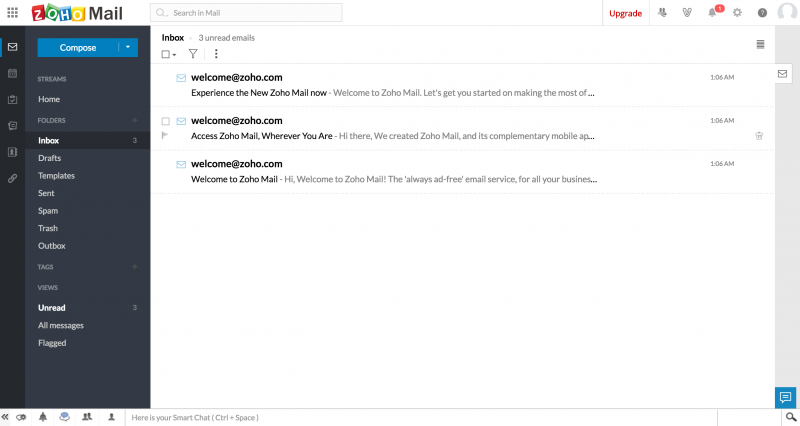This screenshot has width=800, height=426.
Task: Open the Bookmarks link icon
Action: 12,179
